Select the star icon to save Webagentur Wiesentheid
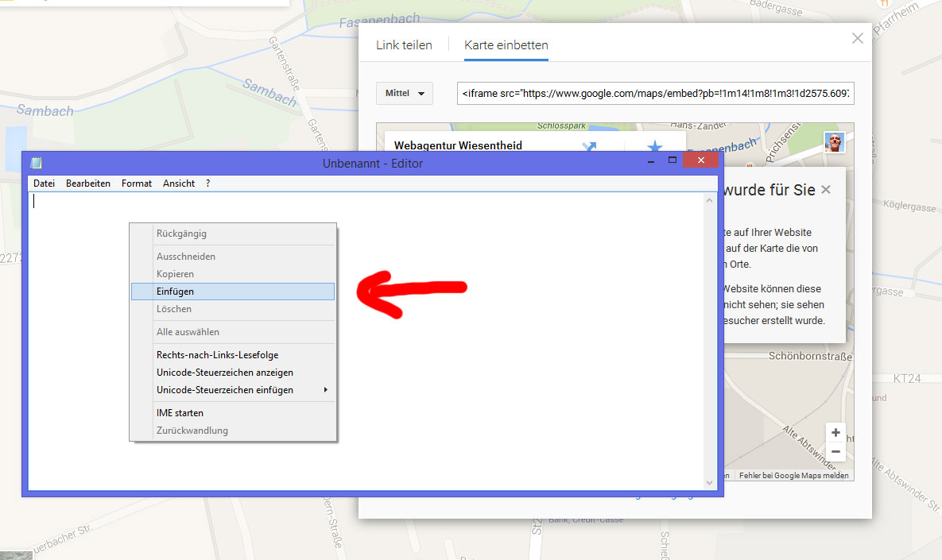This screenshot has height=560, width=942. point(653,145)
